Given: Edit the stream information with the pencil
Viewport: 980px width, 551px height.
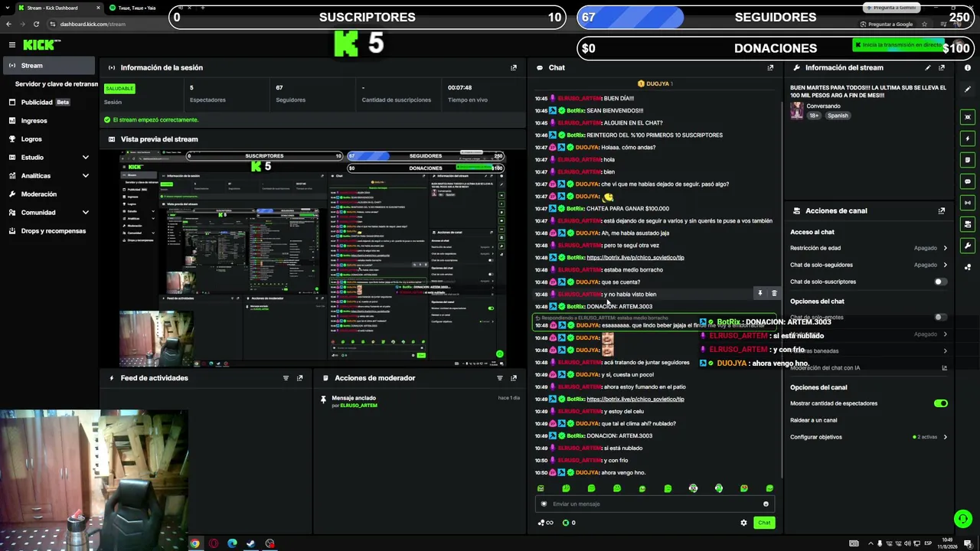Looking at the screenshot, I should (x=928, y=67).
